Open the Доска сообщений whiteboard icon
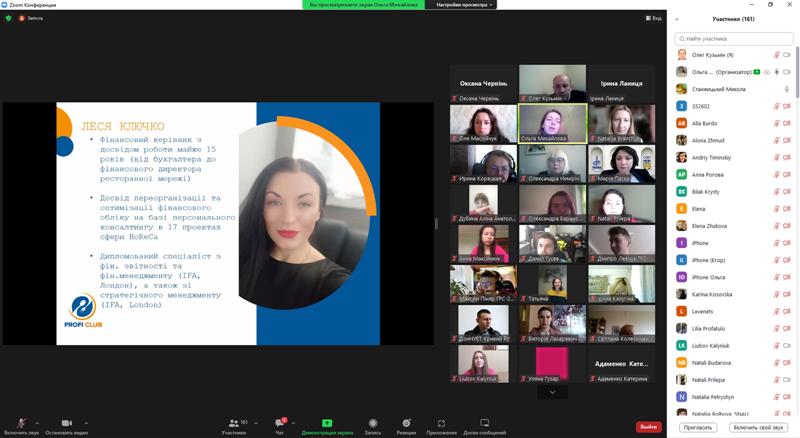The height and width of the screenshot is (438, 800). tap(485, 423)
